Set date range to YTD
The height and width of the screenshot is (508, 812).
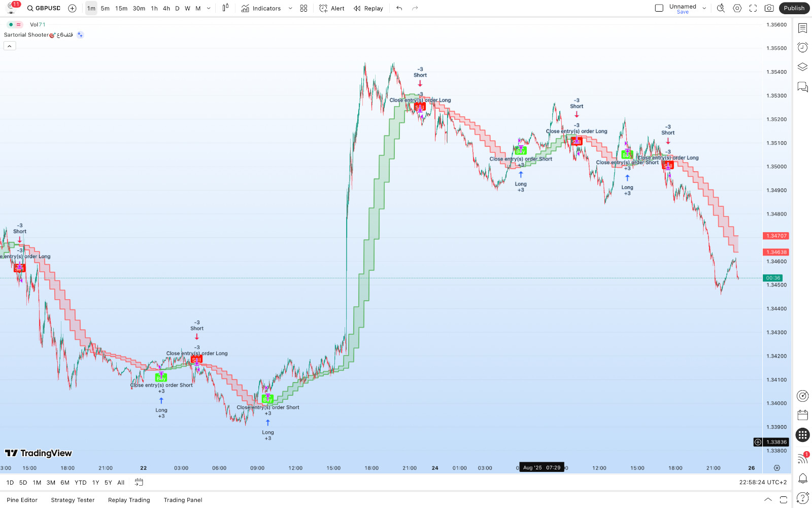[x=81, y=483]
